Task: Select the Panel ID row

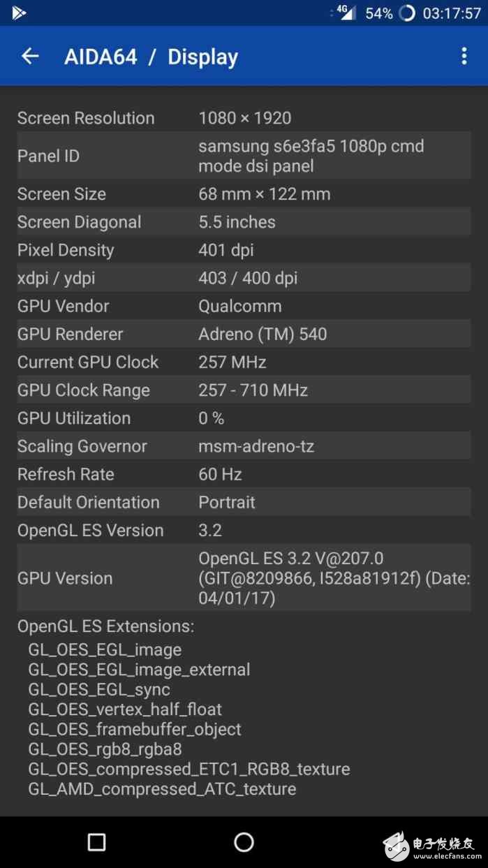Action: pyautogui.click(x=244, y=156)
